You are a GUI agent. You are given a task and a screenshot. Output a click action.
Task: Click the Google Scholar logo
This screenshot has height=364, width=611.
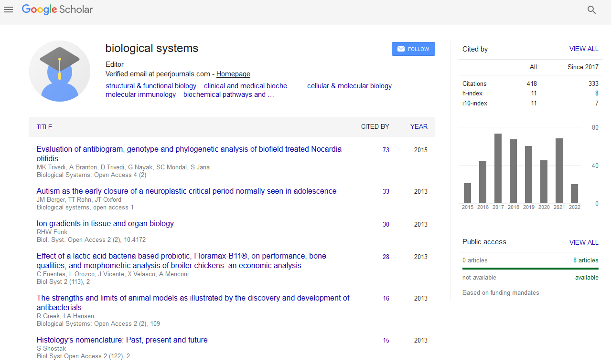[x=57, y=10]
